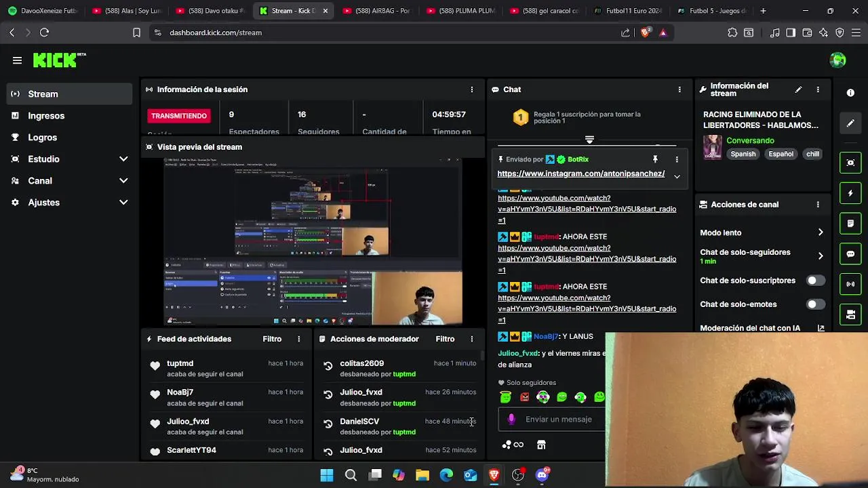Open Modo lento settings chevron
The height and width of the screenshot is (488, 868).
[x=821, y=232]
